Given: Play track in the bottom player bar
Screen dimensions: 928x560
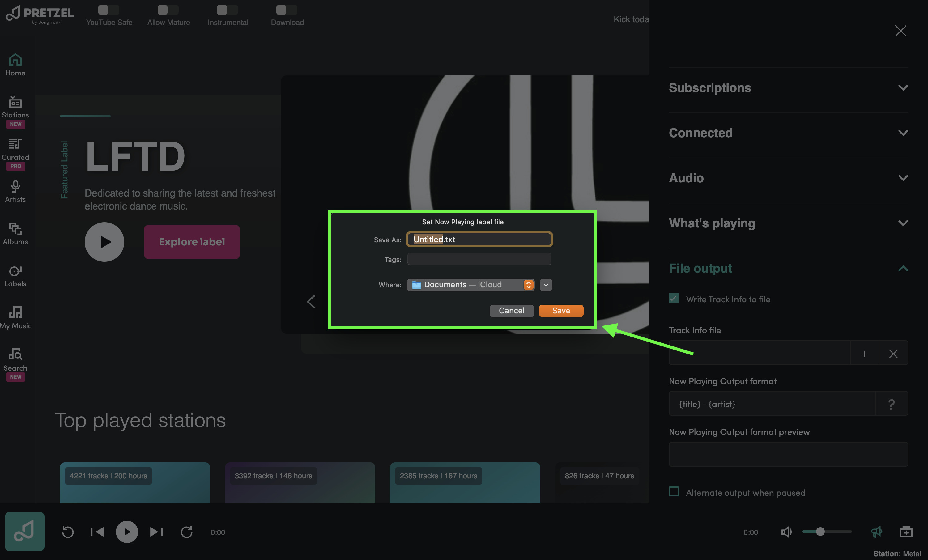Looking at the screenshot, I should tap(126, 532).
